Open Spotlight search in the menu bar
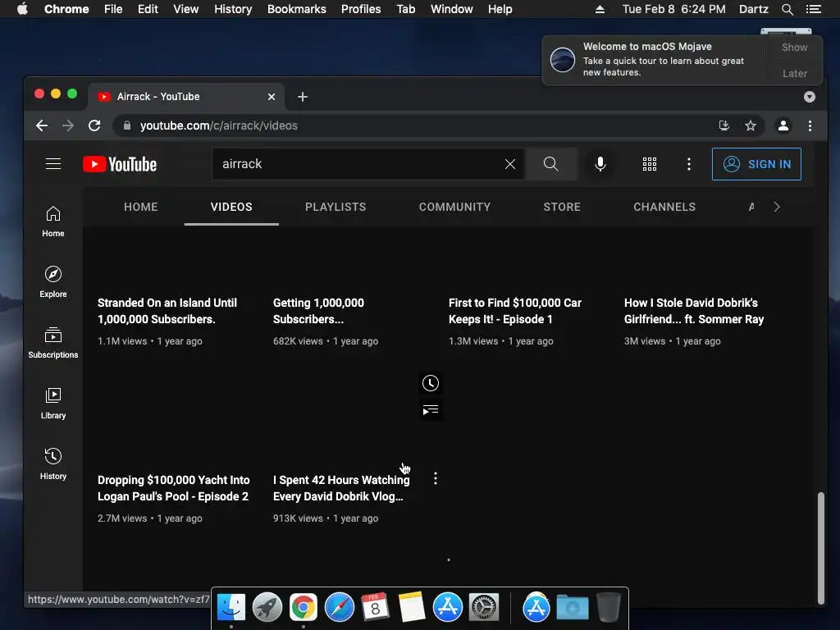Image resolution: width=840 pixels, height=630 pixels. point(787,9)
